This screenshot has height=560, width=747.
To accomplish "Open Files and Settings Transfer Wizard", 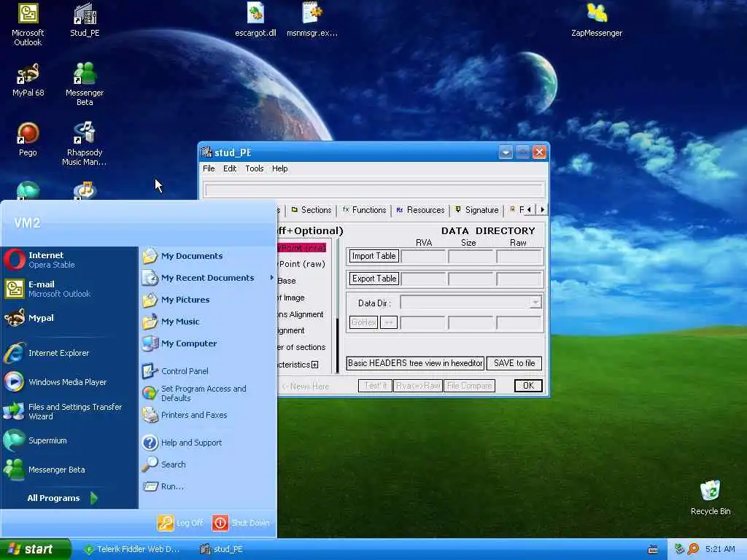I will 69,411.
